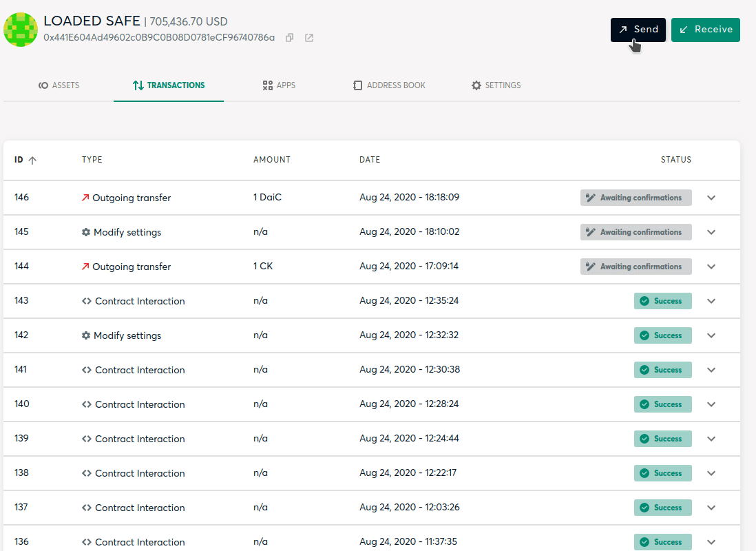
Task: Click Success badge on transaction 141
Action: [663, 370]
